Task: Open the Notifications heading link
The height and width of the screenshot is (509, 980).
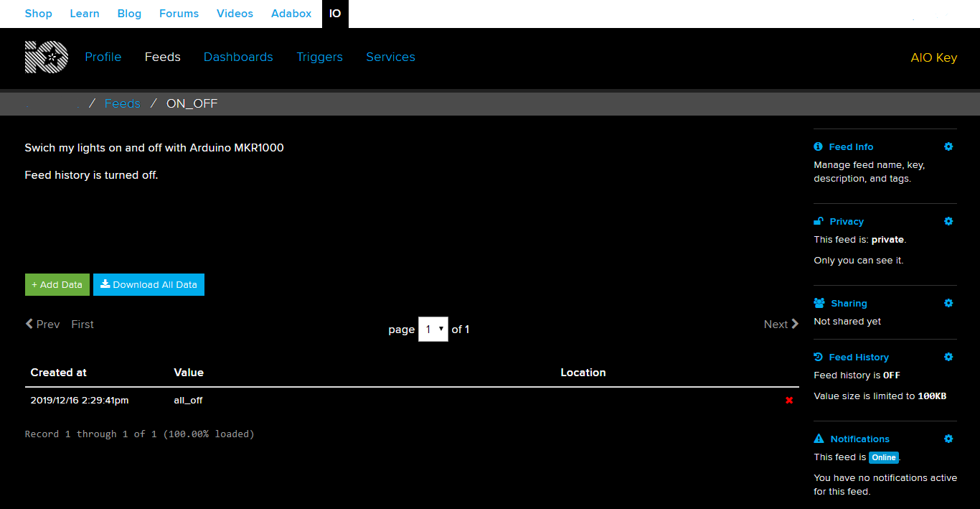Action: [x=859, y=439]
